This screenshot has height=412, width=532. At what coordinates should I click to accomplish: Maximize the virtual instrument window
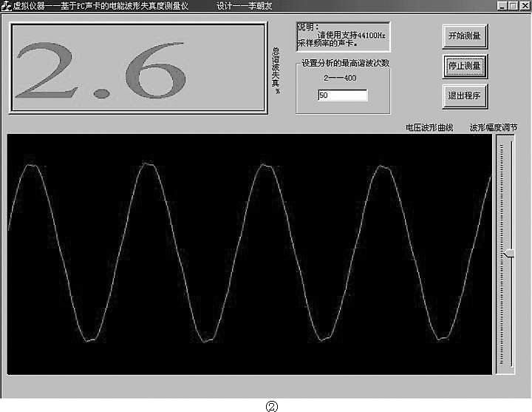514,6
